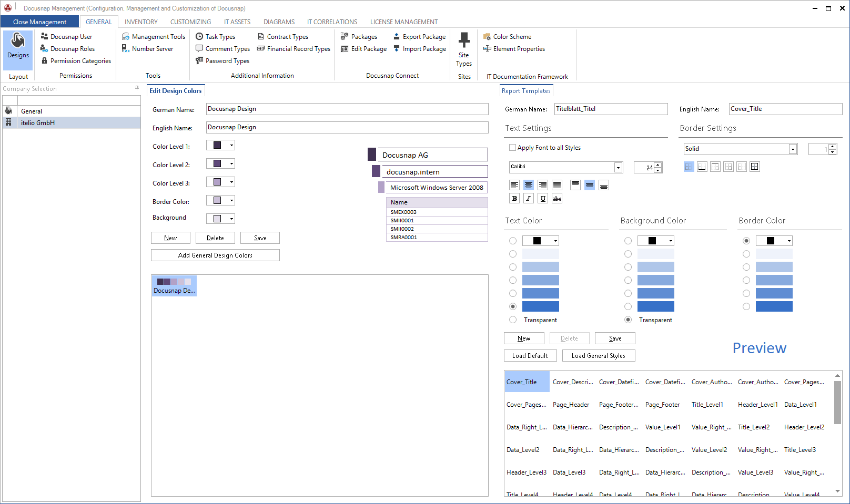This screenshot has height=504, width=850.
Task: Select custom background color radio button
Action: pyautogui.click(x=628, y=241)
